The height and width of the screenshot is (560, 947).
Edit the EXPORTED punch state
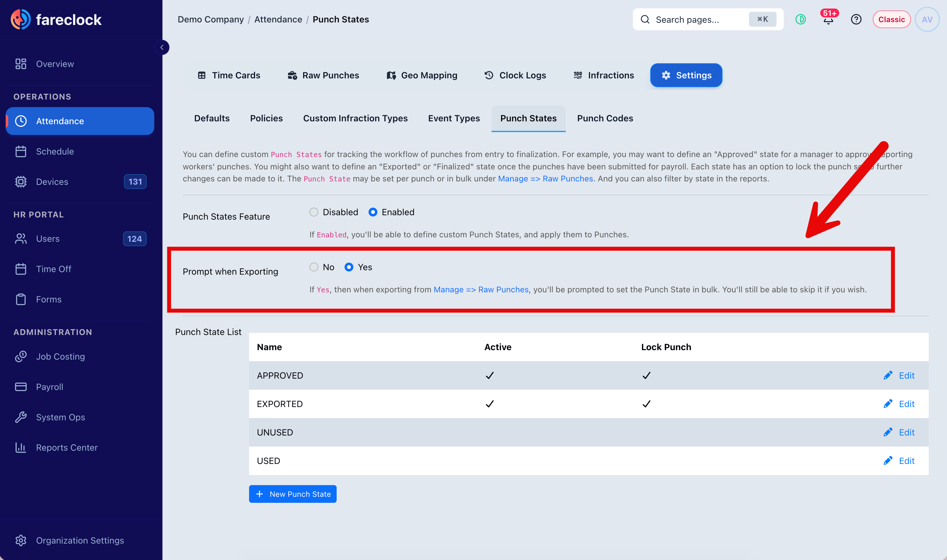pyautogui.click(x=899, y=404)
